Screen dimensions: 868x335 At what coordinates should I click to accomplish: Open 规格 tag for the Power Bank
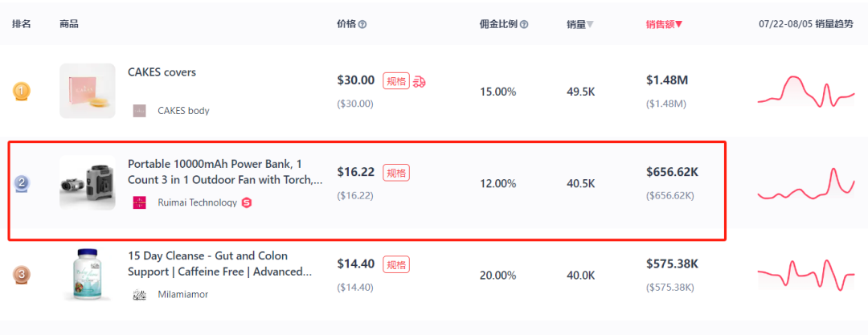point(396,173)
